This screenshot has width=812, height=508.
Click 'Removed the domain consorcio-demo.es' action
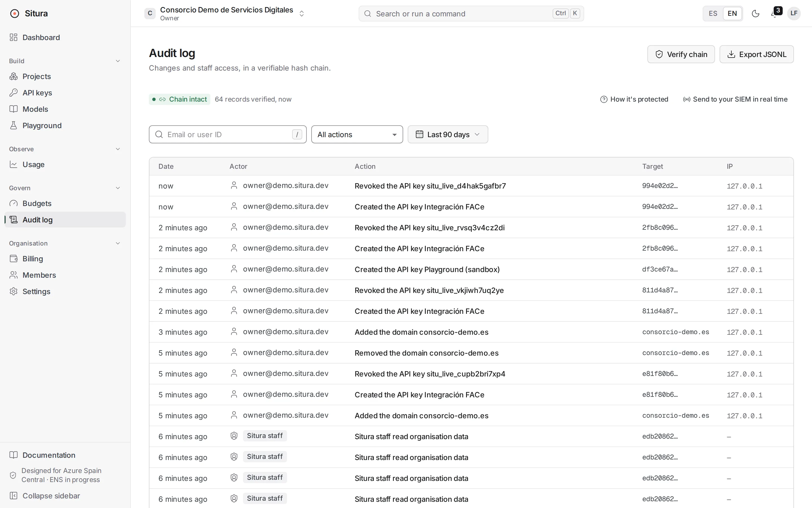click(x=427, y=353)
